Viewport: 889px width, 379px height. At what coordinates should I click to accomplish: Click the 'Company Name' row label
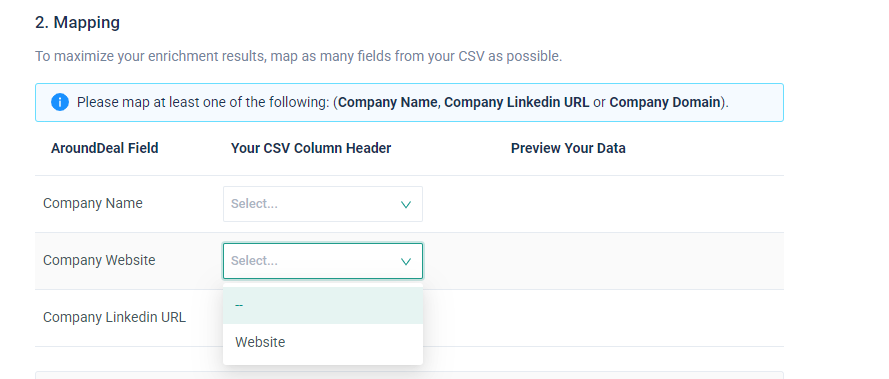click(93, 203)
